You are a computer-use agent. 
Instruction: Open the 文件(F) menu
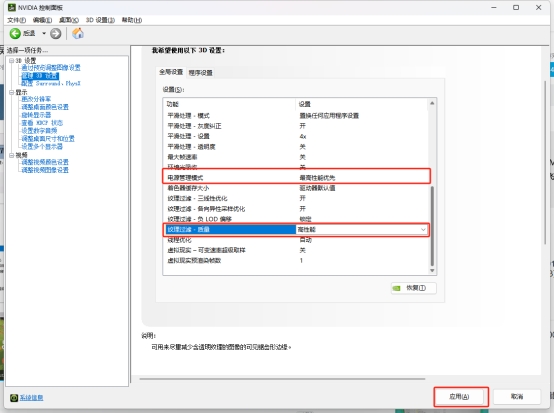(x=16, y=20)
